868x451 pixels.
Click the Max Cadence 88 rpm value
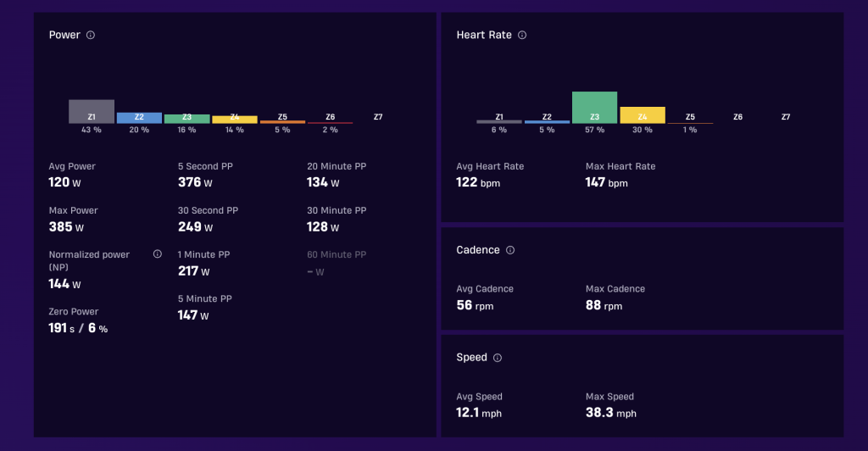(x=604, y=305)
